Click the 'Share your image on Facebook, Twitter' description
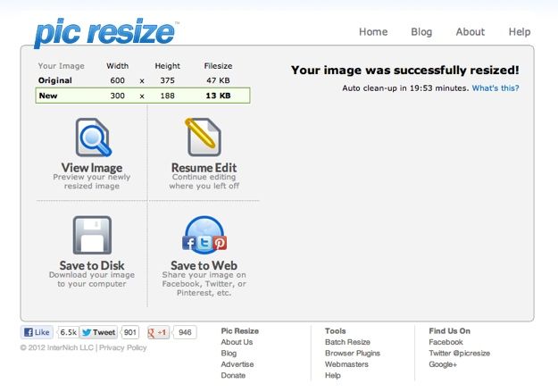Image resolution: width=558 pixels, height=392 pixels. pyautogui.click(x=204, y=284)
